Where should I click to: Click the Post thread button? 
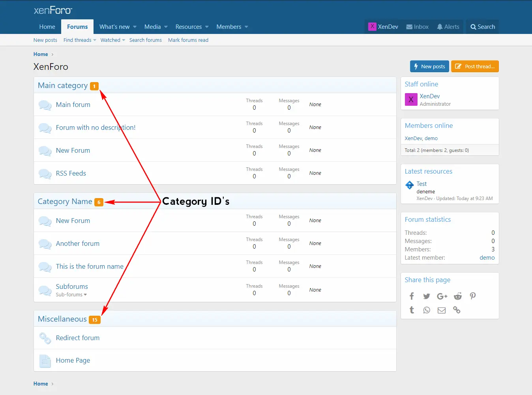pyautogui.click(x=475, y=66)
